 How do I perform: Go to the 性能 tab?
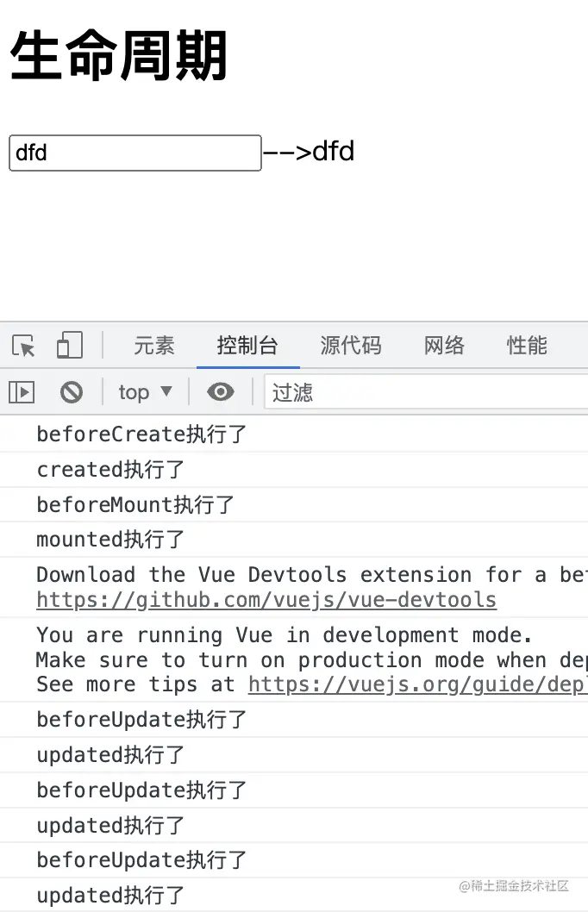pyautogui.click(x=527, y=346)
